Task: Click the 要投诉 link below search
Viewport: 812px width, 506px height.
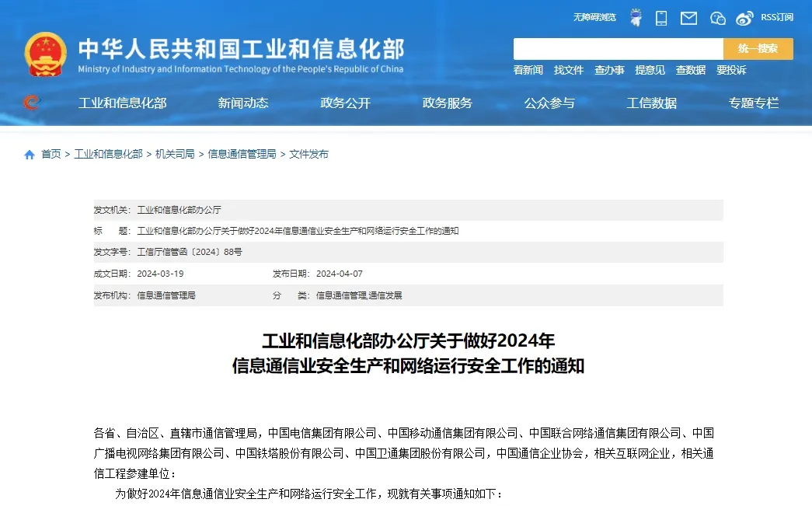Action: pos(731,70)
